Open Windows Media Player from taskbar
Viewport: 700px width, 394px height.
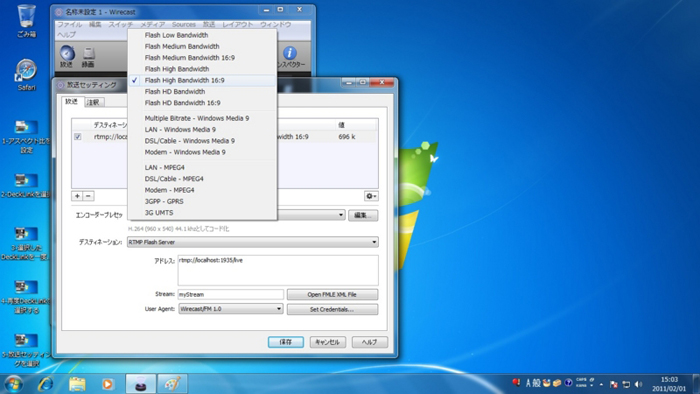(x=108, y=384)
